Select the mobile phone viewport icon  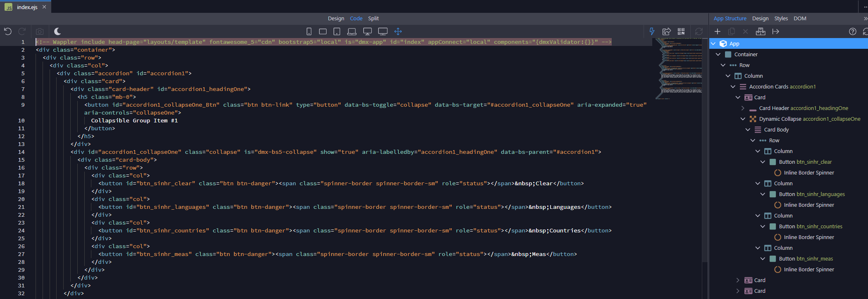point(309,31)
